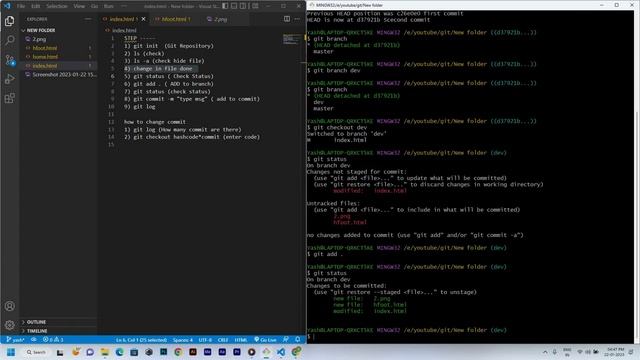Show more menus via title bar ellipsis
This screenshot has width=640, height=360.
tap(124, 6)
